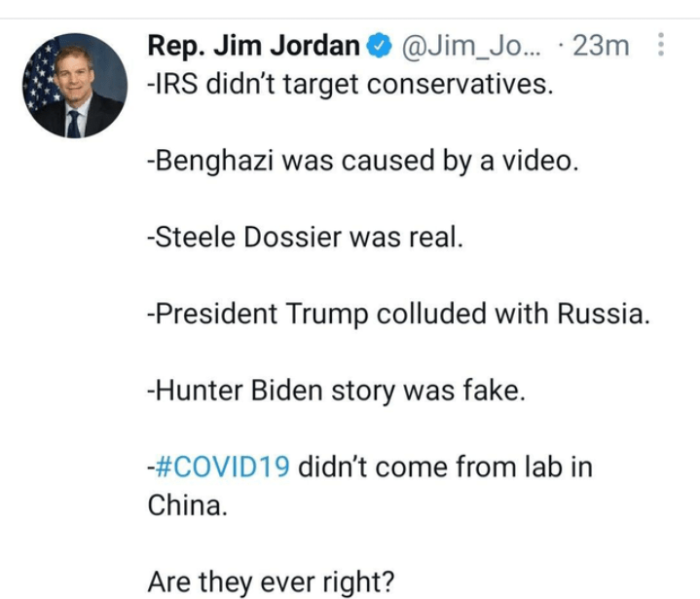Click the word IRS in the tweet
Screen dimensions: 700x599
pos(171,84)
